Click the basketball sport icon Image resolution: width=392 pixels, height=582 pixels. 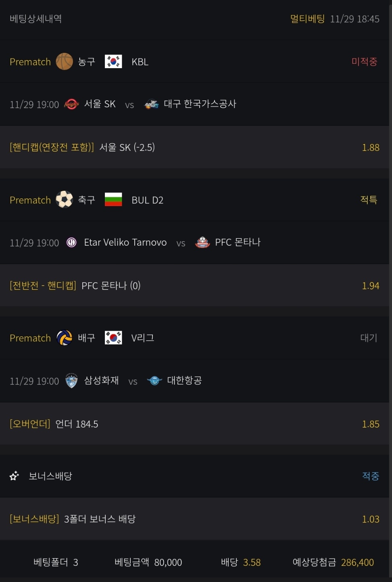coord(64,62)
